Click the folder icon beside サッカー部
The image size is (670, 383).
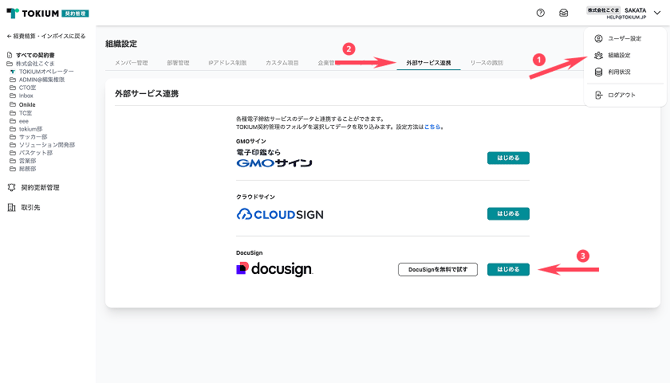pyautogui.click(x=12, y=137)
